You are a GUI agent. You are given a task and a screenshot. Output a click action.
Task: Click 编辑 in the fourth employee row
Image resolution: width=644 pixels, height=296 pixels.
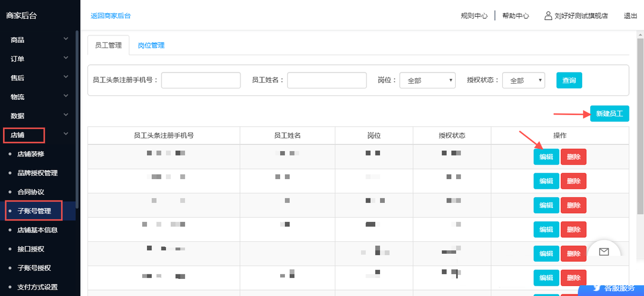coord(546,230)
